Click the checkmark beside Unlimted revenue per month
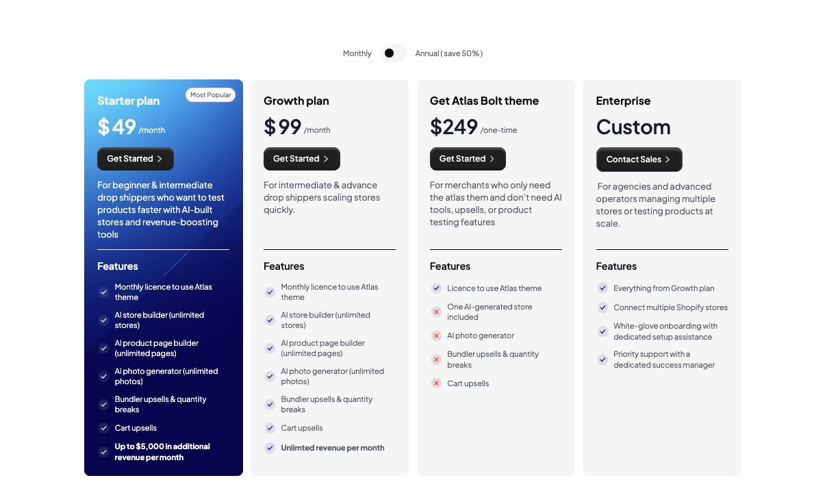 270,448
